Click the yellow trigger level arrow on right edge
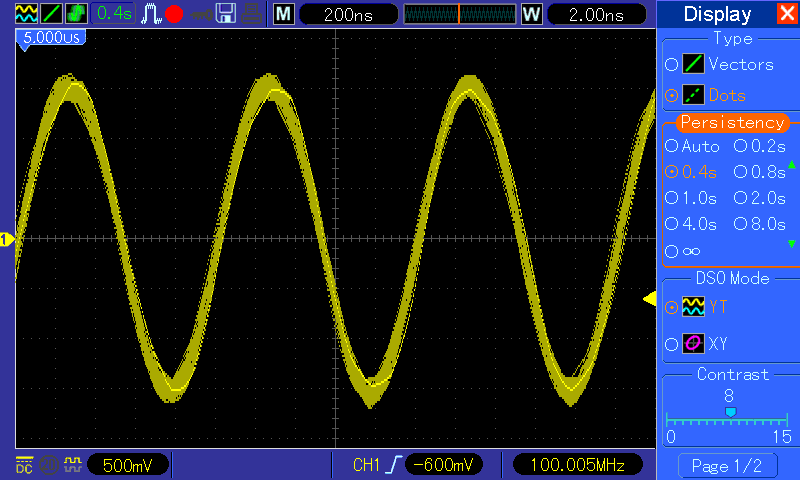This screenshot has width=800, height=480. click(649, 298)
